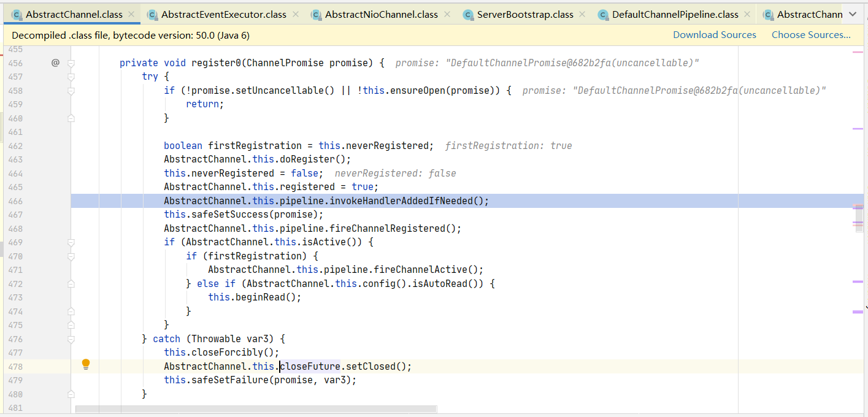Click the firstRegistration: true inline hint

[x=509, y=146]
